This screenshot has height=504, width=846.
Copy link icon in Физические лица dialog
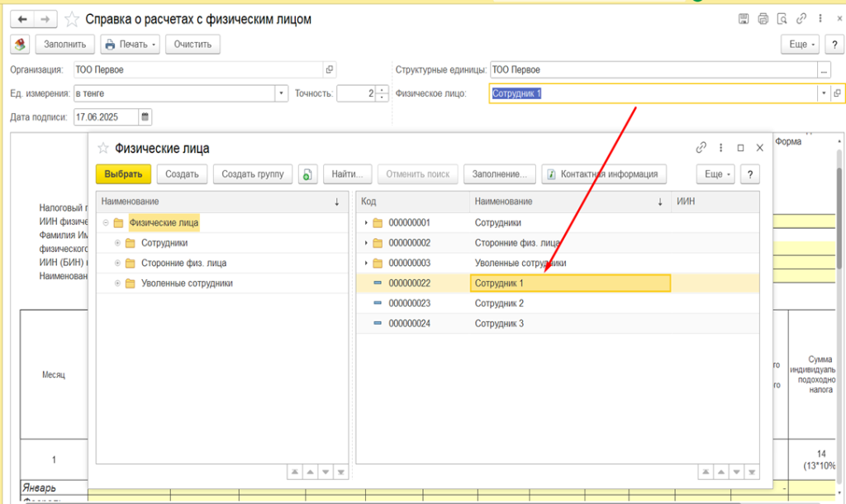(x=701, y=147)
